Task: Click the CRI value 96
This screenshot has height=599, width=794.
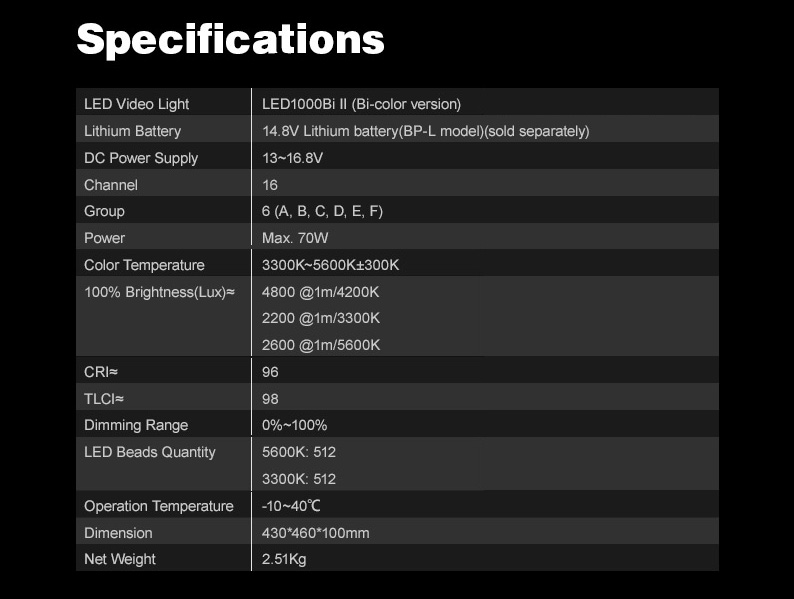Action: click(270, 372)
